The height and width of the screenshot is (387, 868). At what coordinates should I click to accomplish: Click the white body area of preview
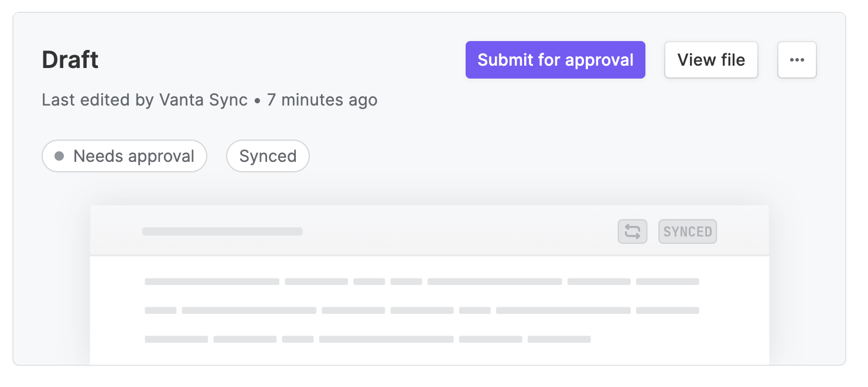pyautogui.click(x=429, y=311)
